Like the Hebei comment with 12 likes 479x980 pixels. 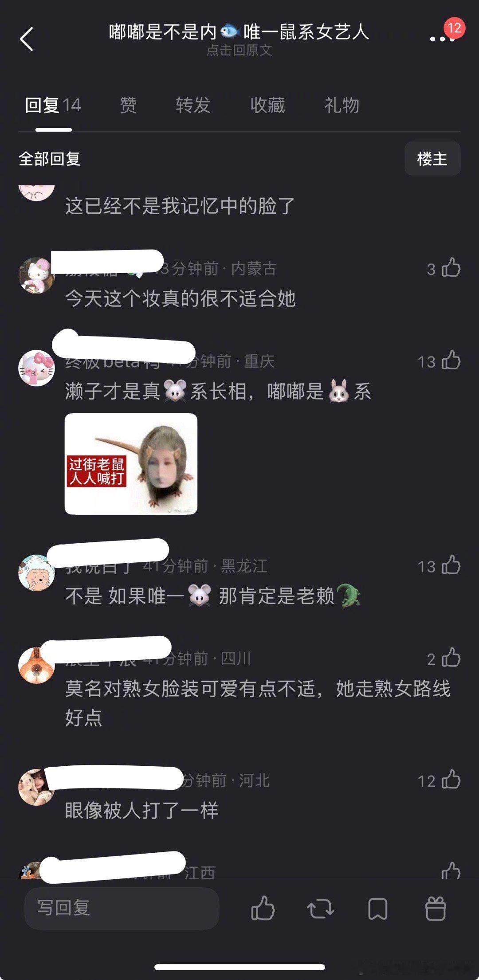452,780
